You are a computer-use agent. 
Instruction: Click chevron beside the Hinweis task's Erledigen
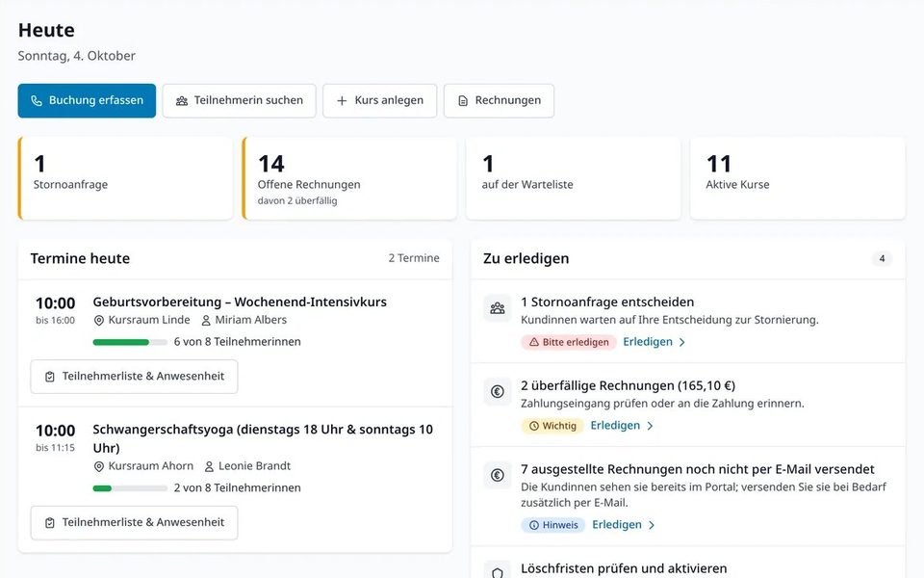coord(652,526)
